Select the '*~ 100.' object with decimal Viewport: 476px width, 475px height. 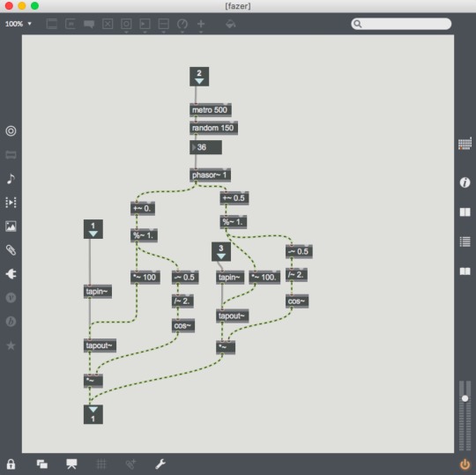point(264,277)
